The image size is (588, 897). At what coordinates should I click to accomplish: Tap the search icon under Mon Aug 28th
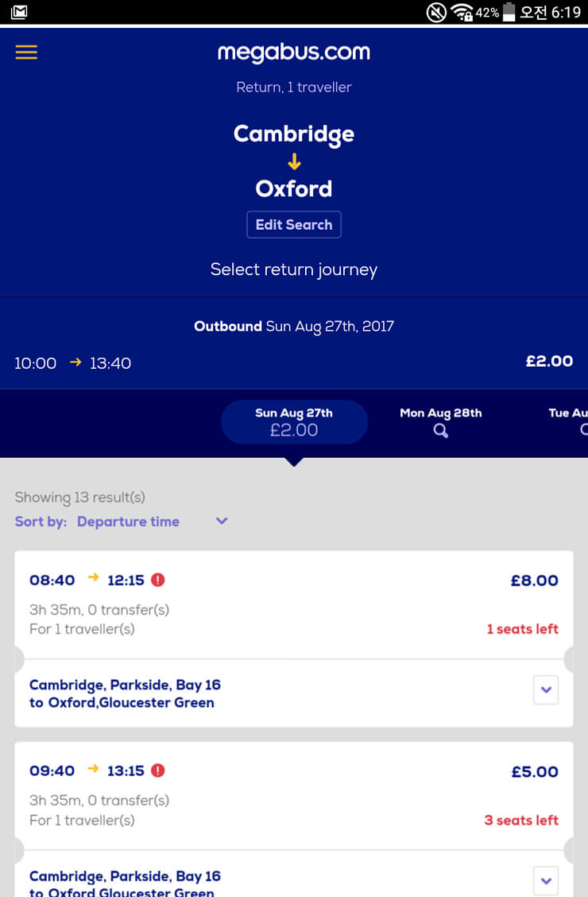point(441,431)
